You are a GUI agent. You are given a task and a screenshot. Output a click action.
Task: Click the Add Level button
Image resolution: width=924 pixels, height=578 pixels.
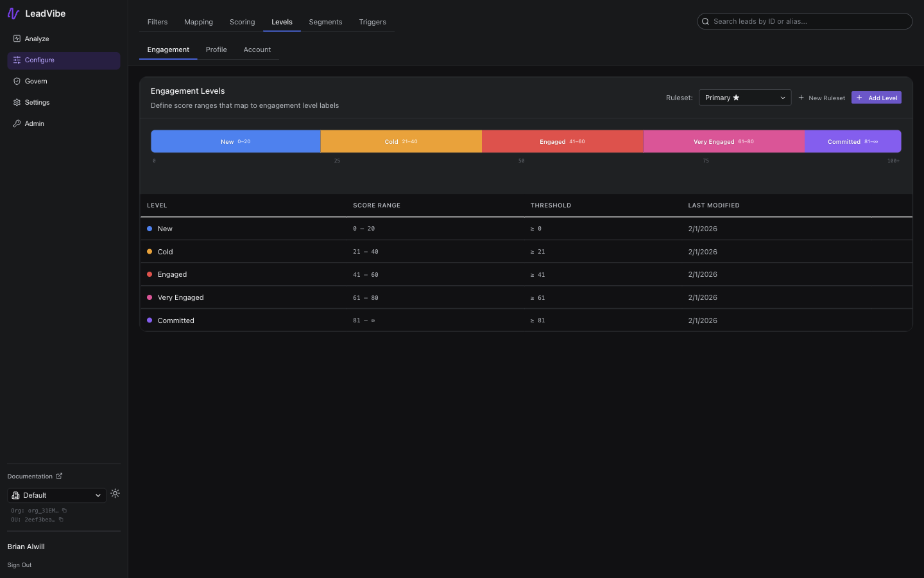[876, 98]
